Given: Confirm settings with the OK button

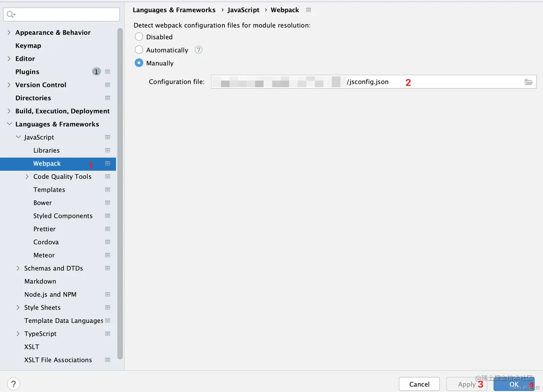Looking at the screenshot, I should 514,384.
